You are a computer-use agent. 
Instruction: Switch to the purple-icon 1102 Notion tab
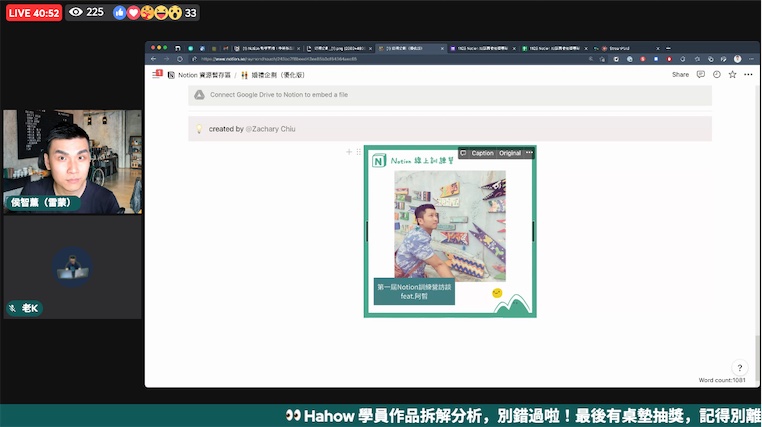(483, 49)
